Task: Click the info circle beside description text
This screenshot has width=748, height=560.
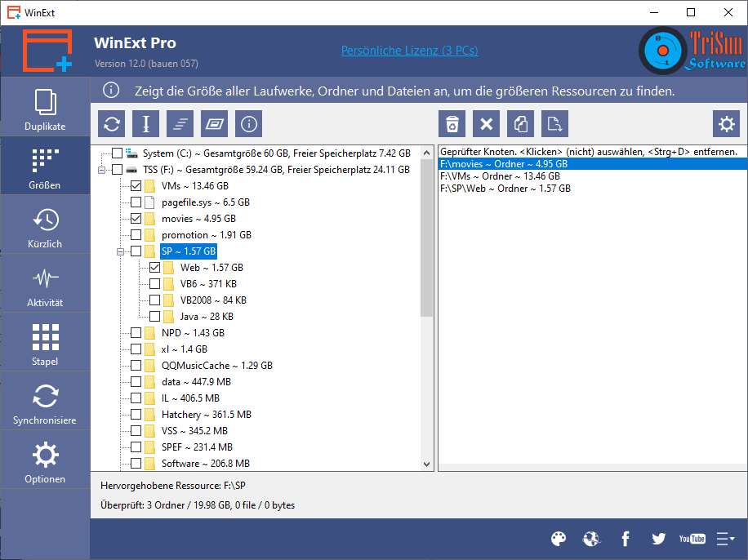Action: tap(111, 90)
